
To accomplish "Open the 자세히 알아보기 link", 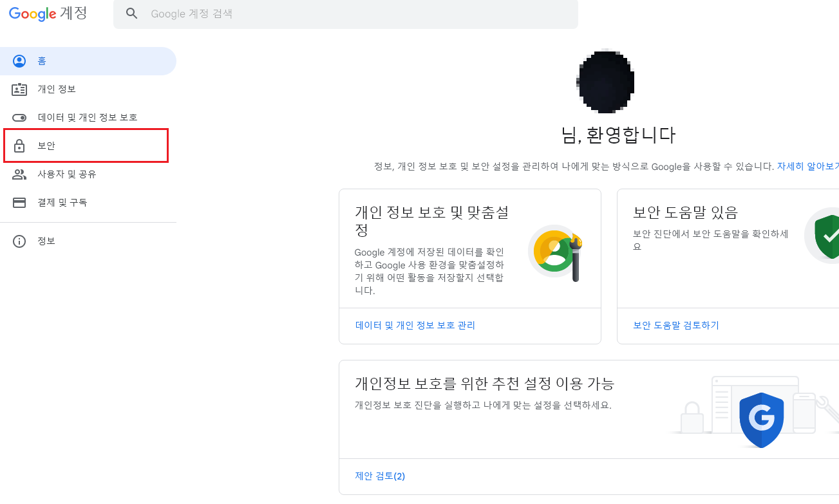I will (808, 166).
